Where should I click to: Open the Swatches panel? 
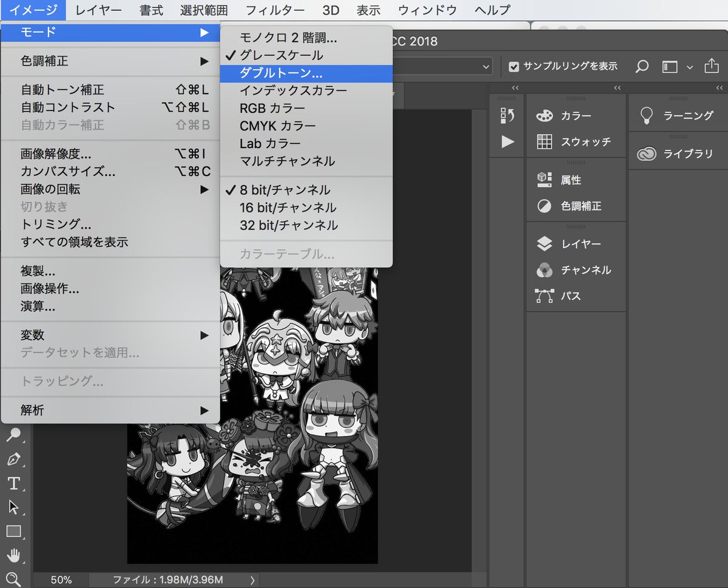pos(575,141)
